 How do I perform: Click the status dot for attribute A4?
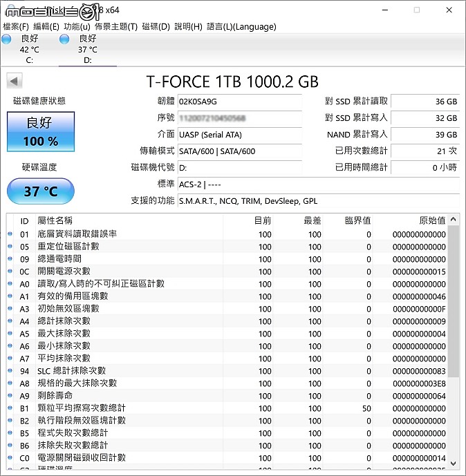pos(10,321)
